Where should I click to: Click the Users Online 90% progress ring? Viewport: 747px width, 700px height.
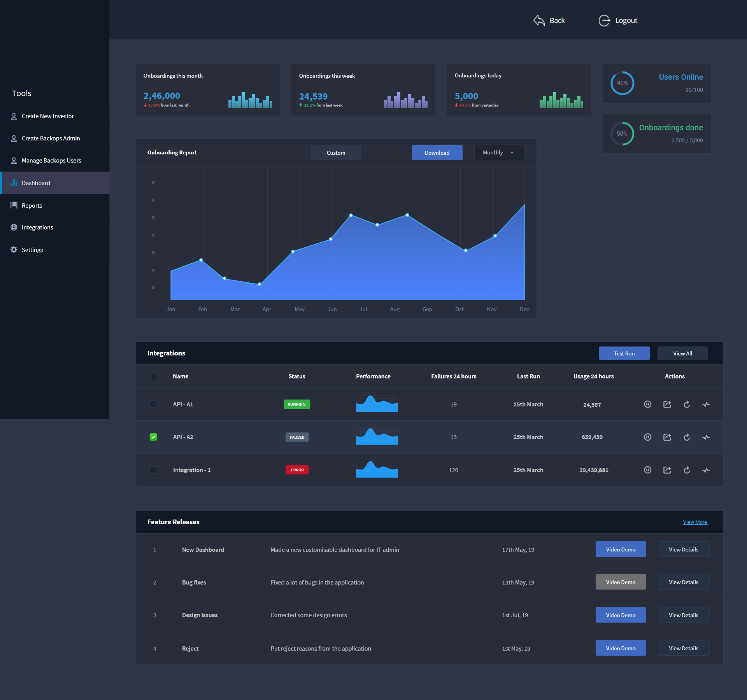point(622,83)
